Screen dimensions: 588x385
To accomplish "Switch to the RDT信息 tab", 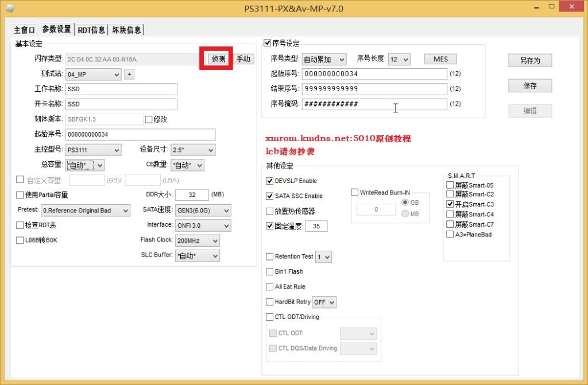I will (x=91, y=30).
